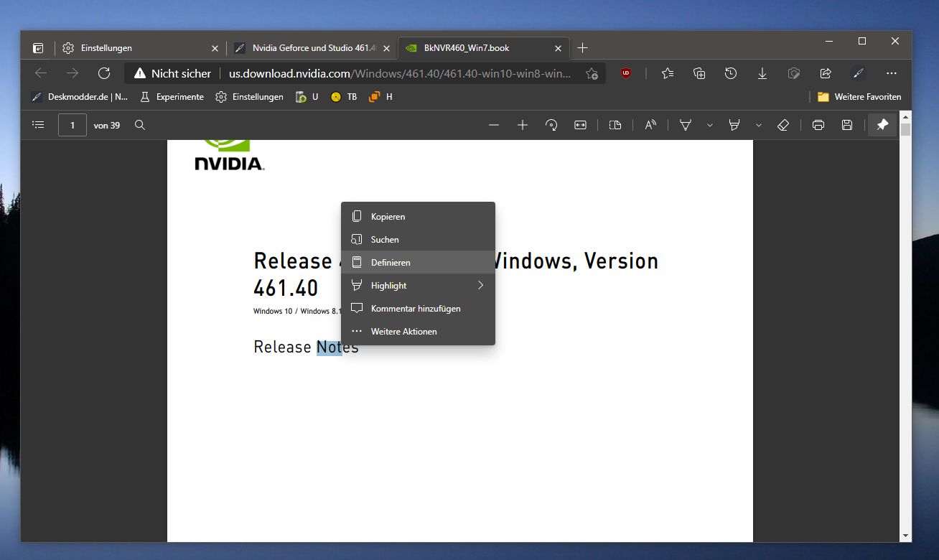This screenshot has height=560, width=939.
Task: Expand the Highlighter options arrow
Action: coord(759,125)
